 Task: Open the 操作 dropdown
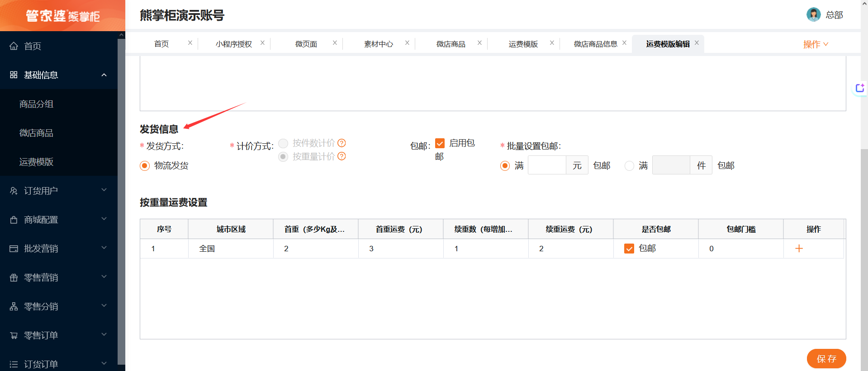[x=816, y=44]
